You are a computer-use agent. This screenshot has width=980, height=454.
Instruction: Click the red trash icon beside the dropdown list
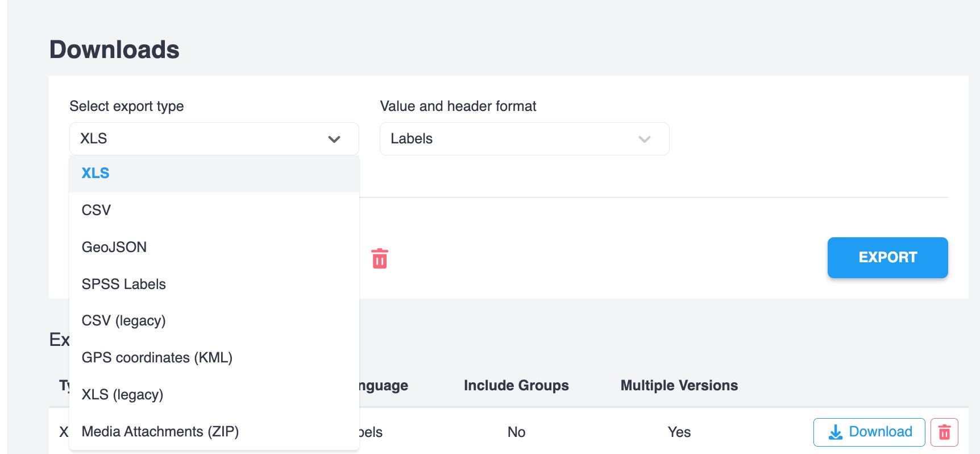click(x=380, y=258)
